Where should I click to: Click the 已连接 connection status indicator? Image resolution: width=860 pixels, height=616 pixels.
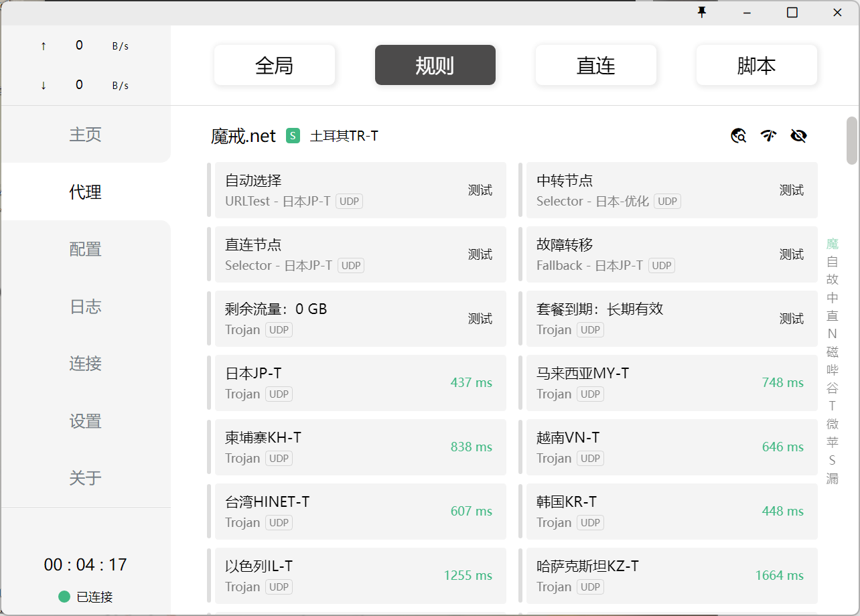tap(86, 597)
